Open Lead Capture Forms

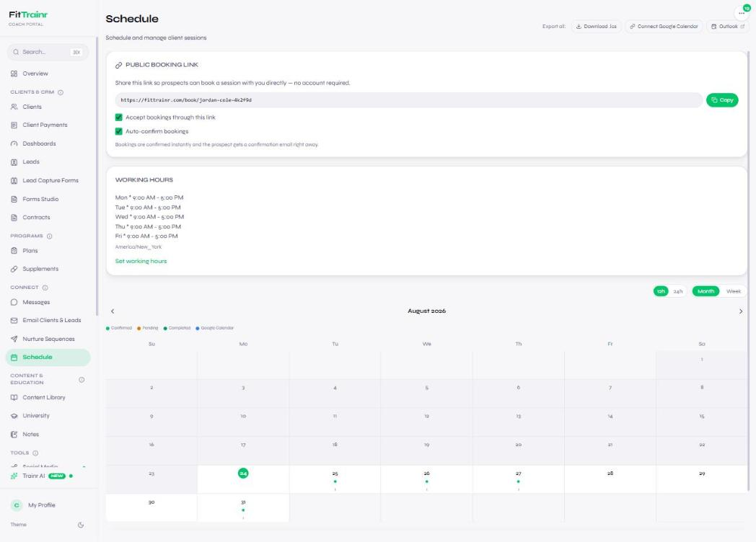coord(48,181)
